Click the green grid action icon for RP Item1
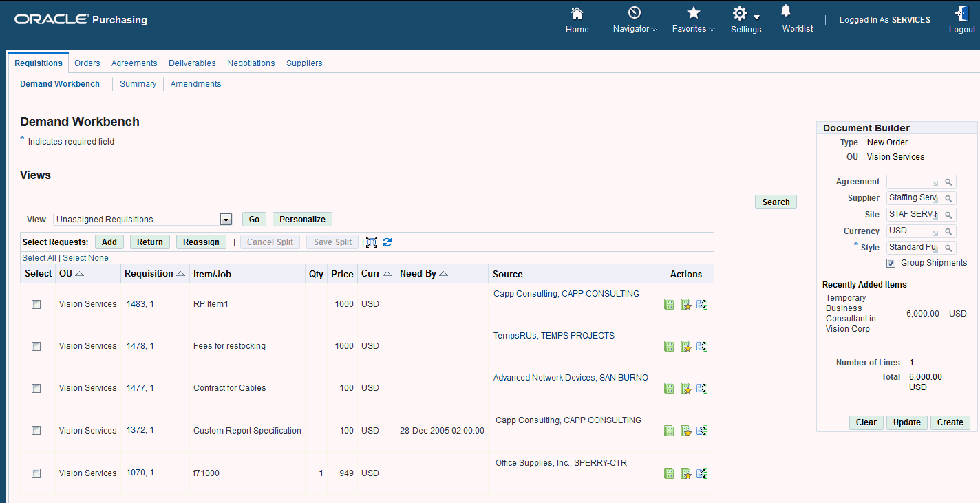The width and height of the screenshot is (980, 503). [669, 304]
